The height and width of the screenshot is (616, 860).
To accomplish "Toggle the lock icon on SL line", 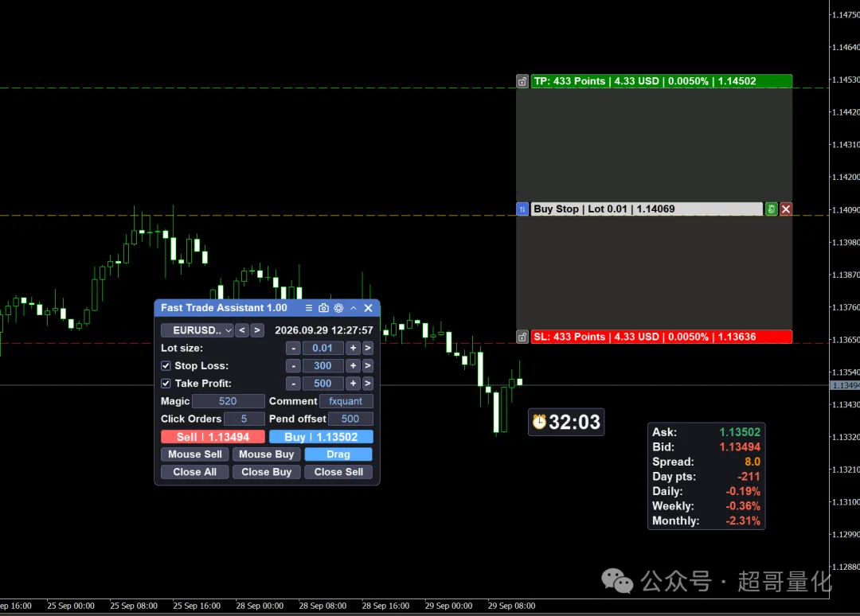I will click(x=522, y=337).
